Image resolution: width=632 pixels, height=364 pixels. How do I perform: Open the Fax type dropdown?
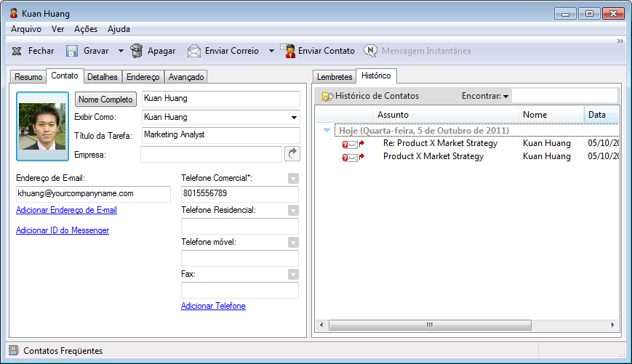coord(293,275)
